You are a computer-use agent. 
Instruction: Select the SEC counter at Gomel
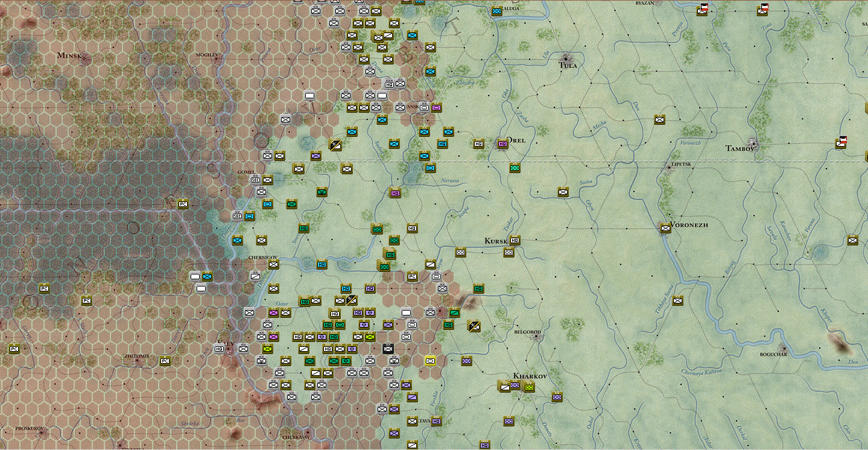pos(255,180)
